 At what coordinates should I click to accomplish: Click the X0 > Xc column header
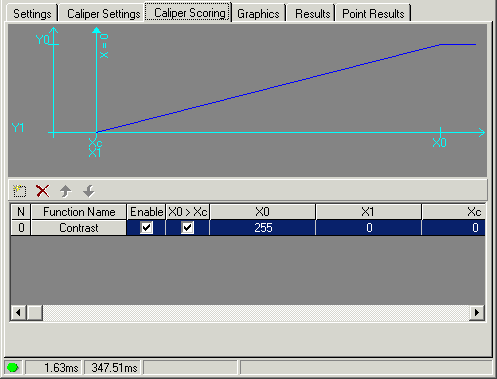(x=188, y=212)
